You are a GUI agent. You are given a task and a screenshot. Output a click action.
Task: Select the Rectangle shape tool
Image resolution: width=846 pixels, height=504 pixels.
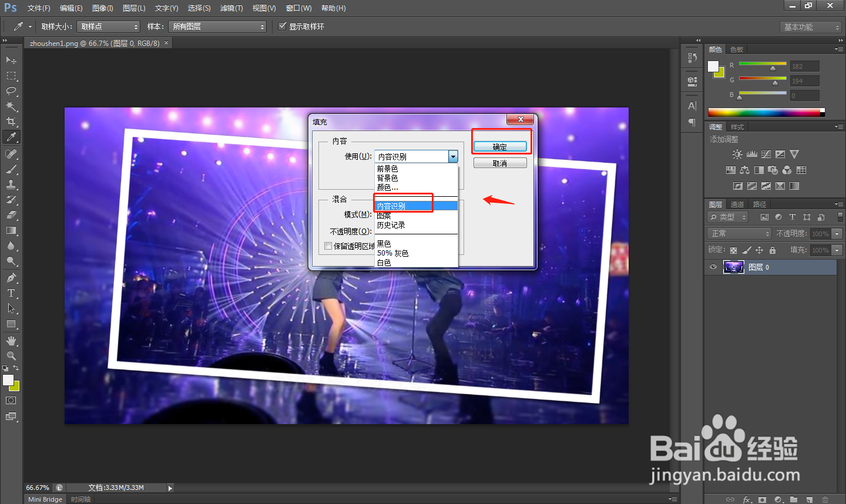click(11, 324)
